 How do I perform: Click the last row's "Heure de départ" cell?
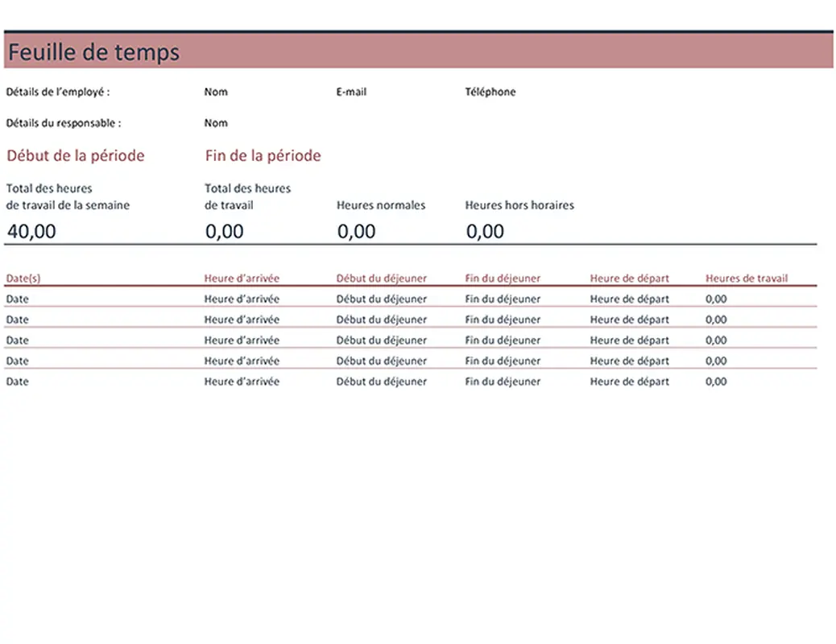(x=629, y=382)
